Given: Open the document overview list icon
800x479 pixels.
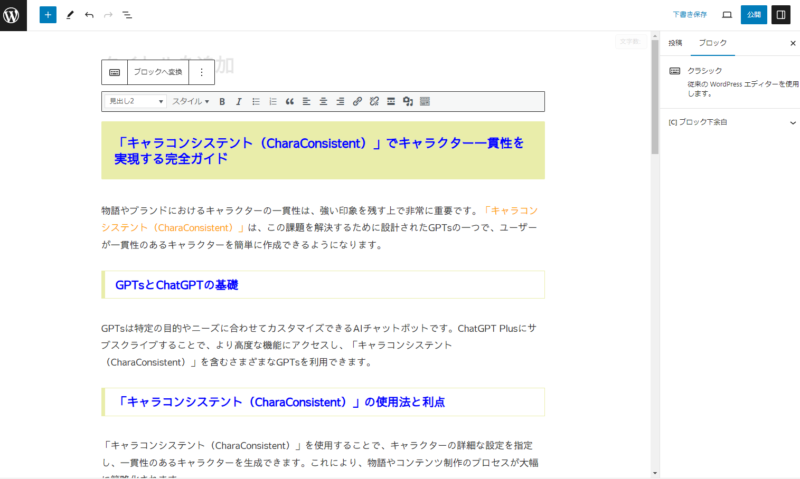Looking at the screenshot, I should click(127, 15).
